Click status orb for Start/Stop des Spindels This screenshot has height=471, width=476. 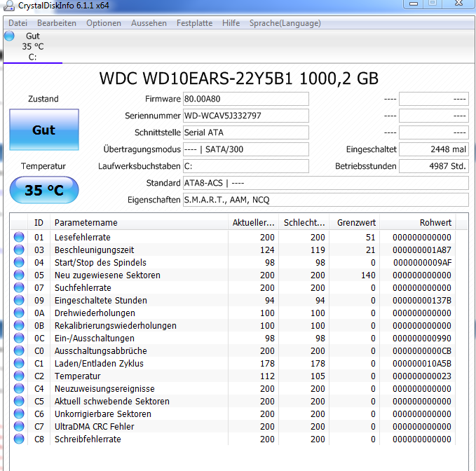click(x=19, y=262)
